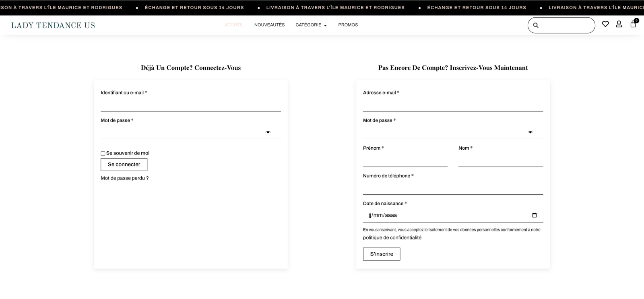Enable the Se souvenir de moi checkbox
The image size is (644, 299).
103,153
